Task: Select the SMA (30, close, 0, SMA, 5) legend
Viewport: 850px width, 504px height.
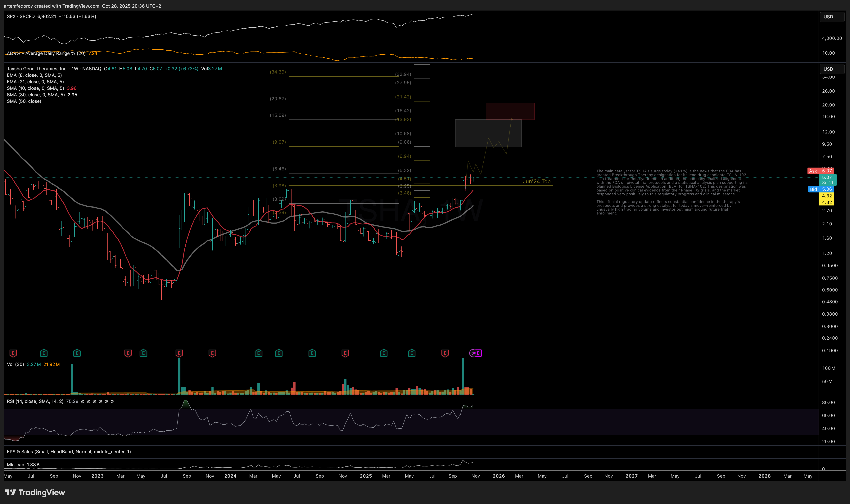Action: coord(36,95)
